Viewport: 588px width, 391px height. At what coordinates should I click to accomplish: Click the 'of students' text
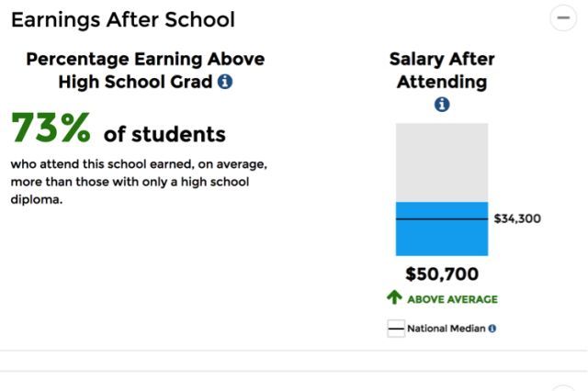[164, 134]
